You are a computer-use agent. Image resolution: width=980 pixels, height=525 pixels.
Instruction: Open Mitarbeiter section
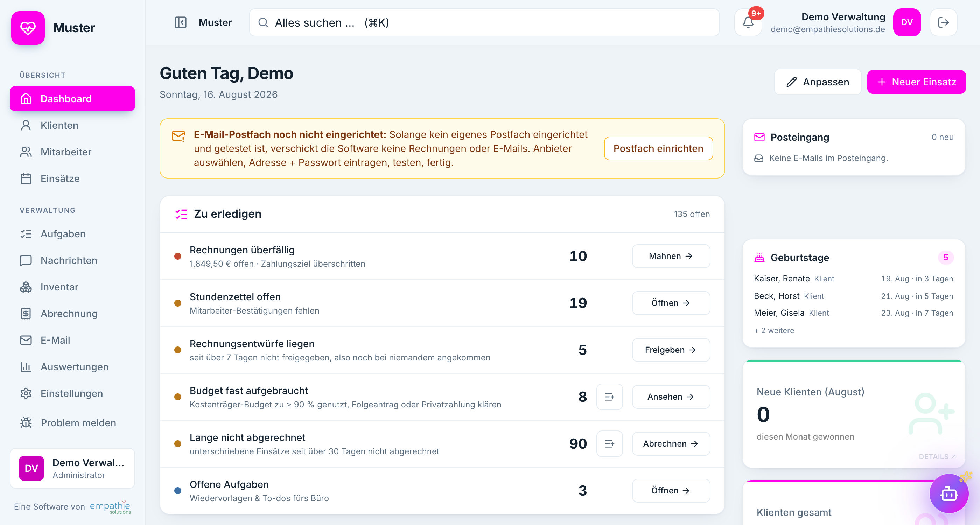72,152
